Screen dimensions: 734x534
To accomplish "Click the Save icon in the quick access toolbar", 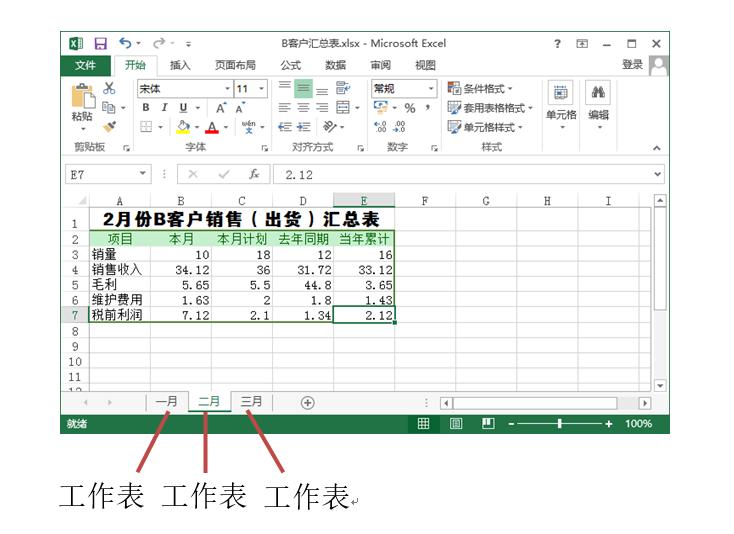I will point(101,44).
